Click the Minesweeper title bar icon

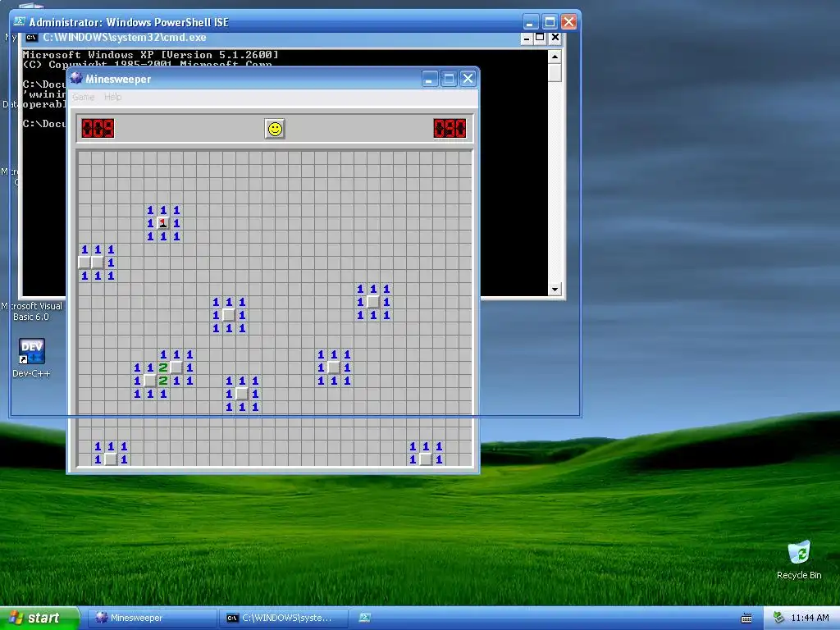coord(76,78)
